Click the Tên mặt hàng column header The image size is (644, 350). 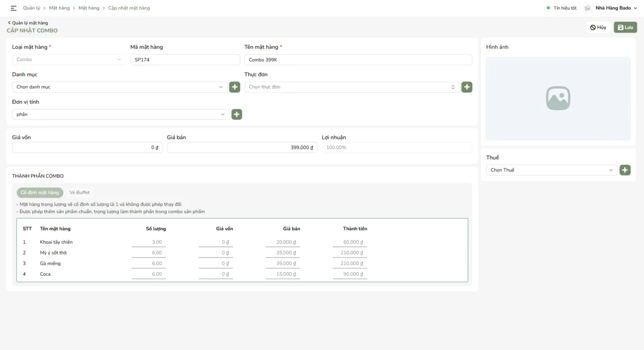point(55,229)
